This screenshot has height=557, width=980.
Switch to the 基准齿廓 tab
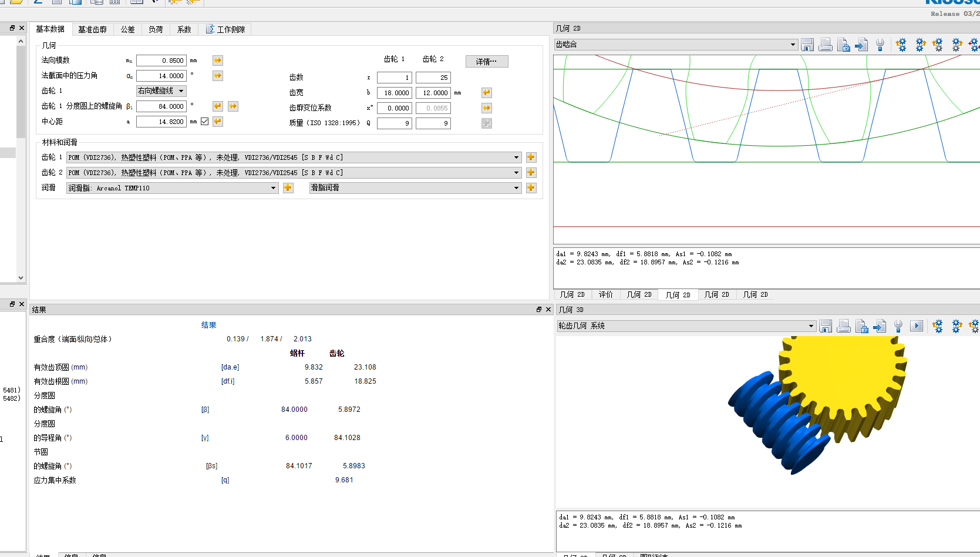[92, 29]
